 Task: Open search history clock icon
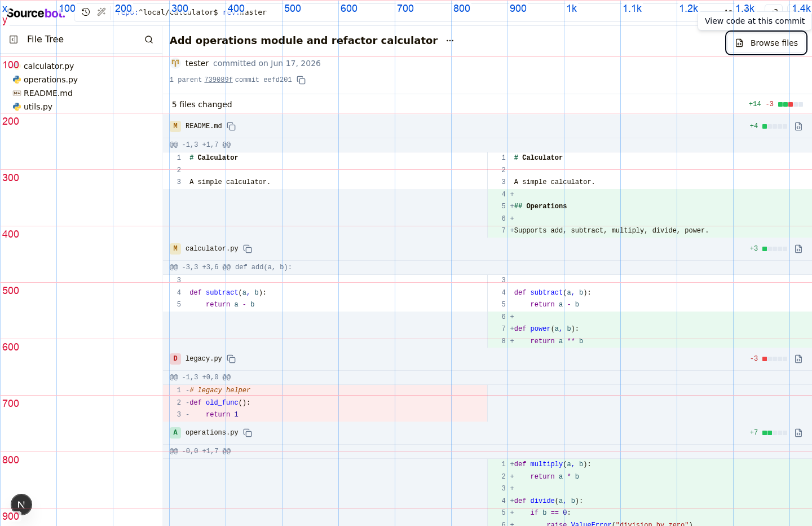click(86, 12)
